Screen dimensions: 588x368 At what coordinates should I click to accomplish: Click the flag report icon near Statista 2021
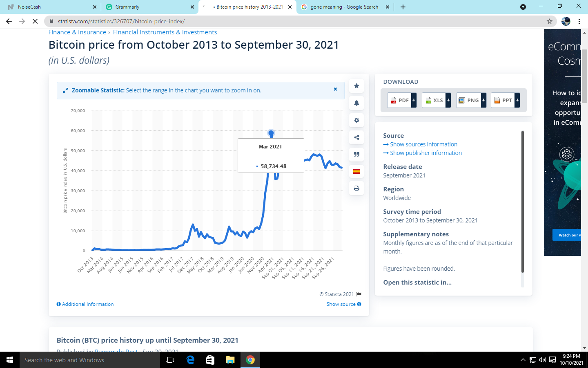click(359, 294)
